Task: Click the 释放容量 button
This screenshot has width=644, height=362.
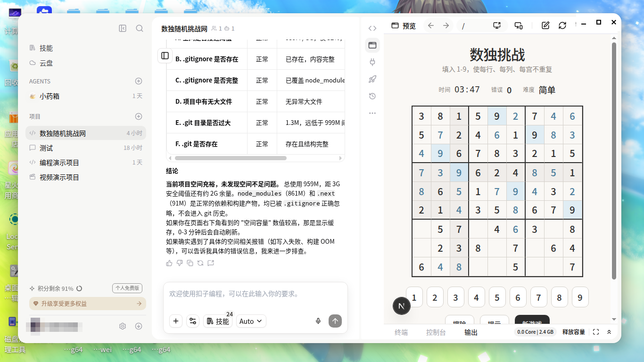Action: [x=574, y=332]
